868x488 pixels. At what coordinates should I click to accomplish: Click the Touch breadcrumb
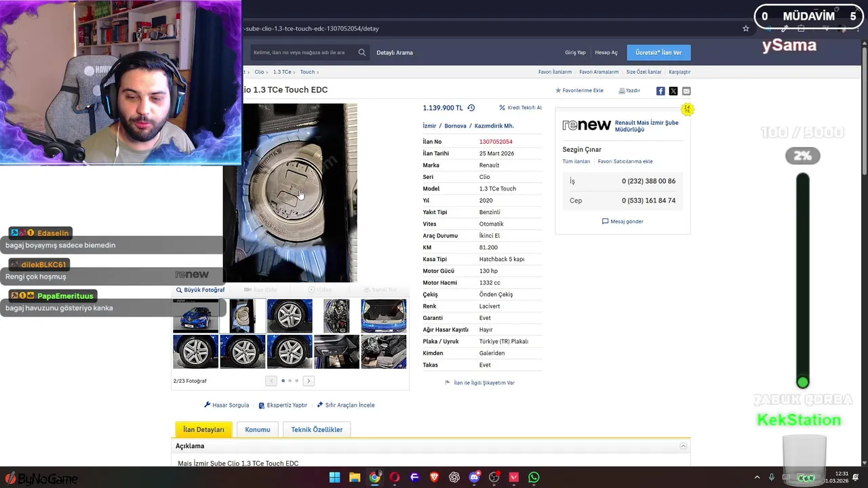307,72
